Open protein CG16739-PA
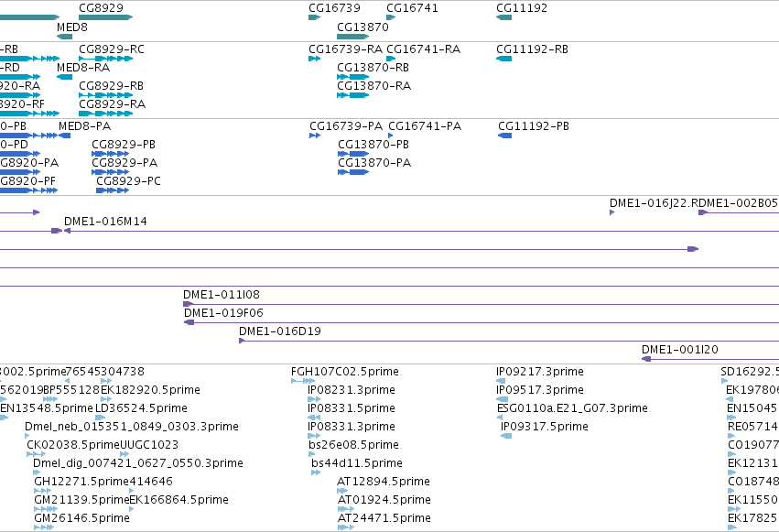779x532 pixels. [315, 136]
